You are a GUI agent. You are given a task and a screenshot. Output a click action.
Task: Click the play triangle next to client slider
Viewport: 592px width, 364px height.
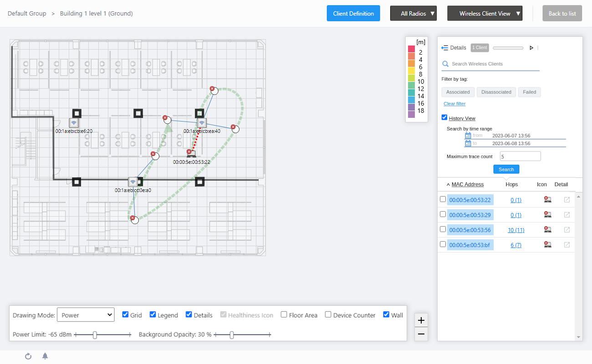[x=531, y=48]
